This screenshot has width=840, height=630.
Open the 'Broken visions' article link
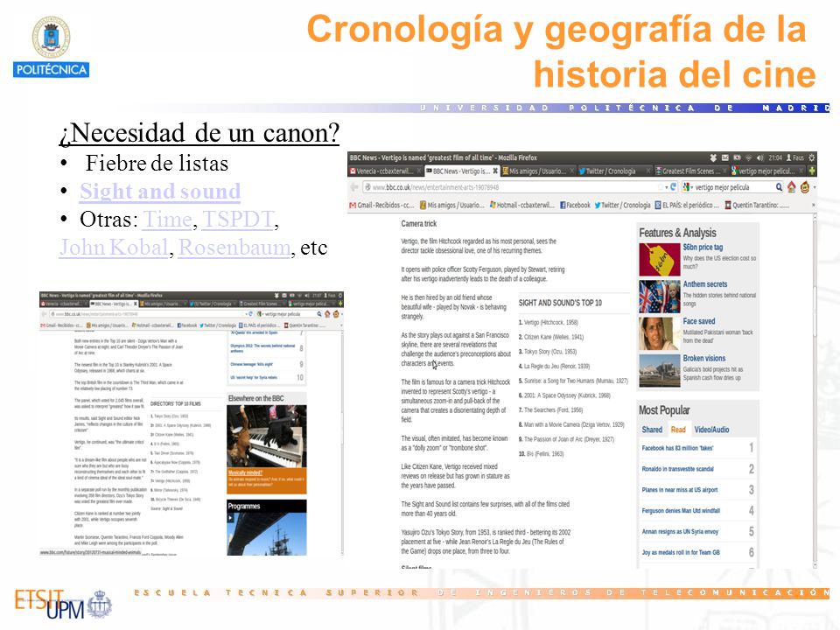(703, 359)
